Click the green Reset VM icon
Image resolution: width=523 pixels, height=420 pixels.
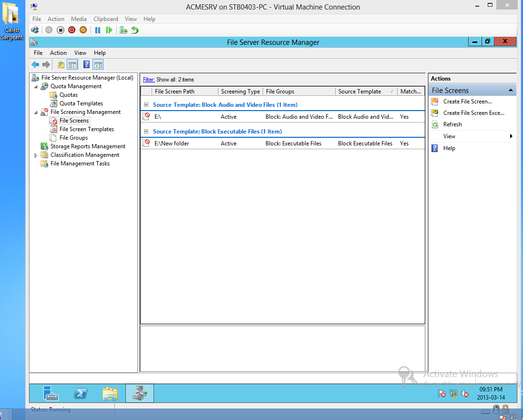[x=109, y=30]
